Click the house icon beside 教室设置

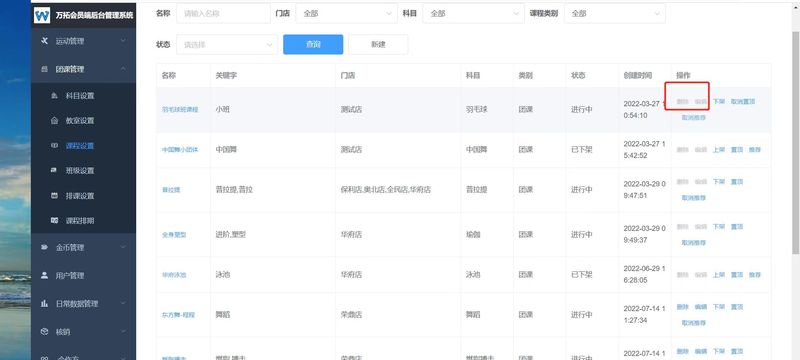tap(55, 121)
